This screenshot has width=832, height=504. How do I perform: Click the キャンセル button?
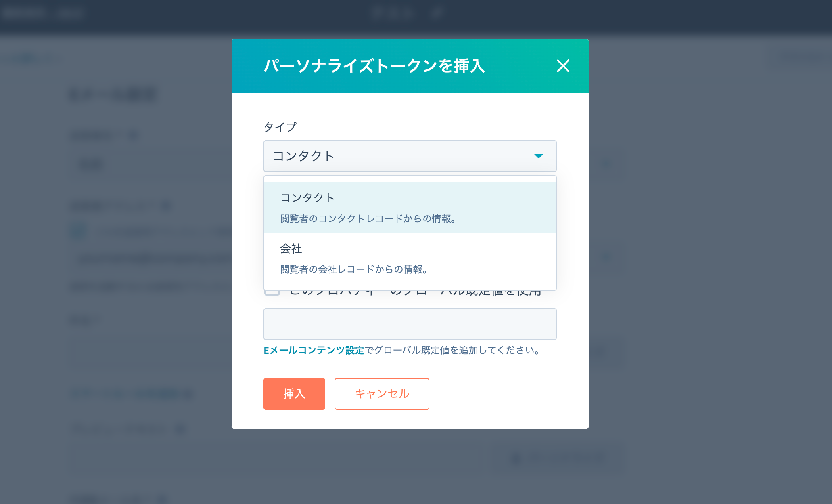click(x=382, y=394)
